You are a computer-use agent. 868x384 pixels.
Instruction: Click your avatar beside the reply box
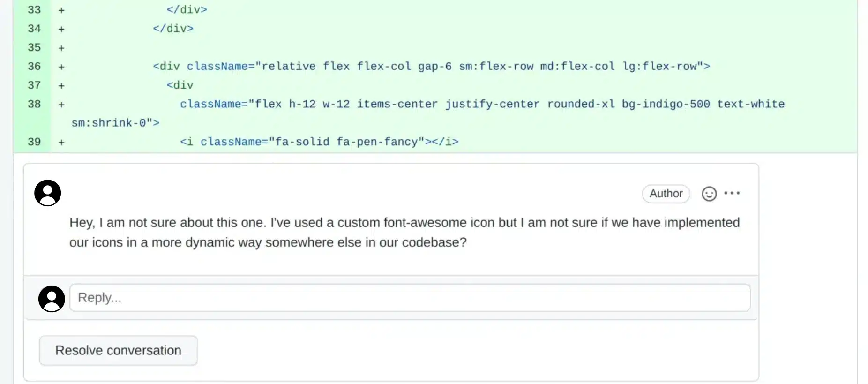[x=52, y=298]
